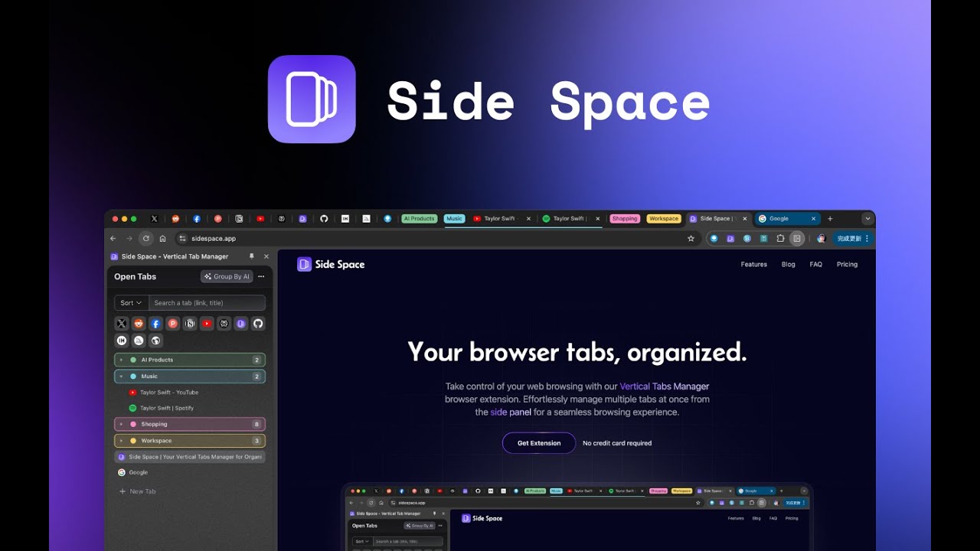Open the pinned Reddit icon in Open Tabs panel

coord(139,324)
